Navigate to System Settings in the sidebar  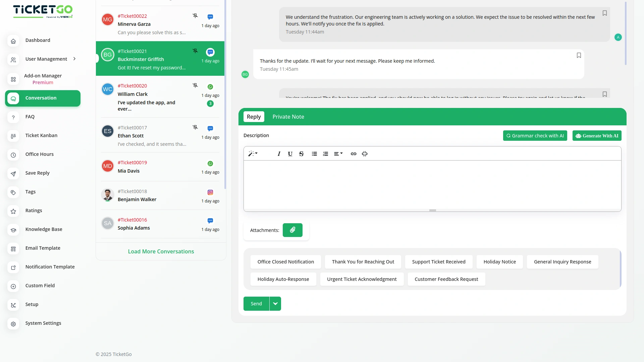(x=43, y=323)
